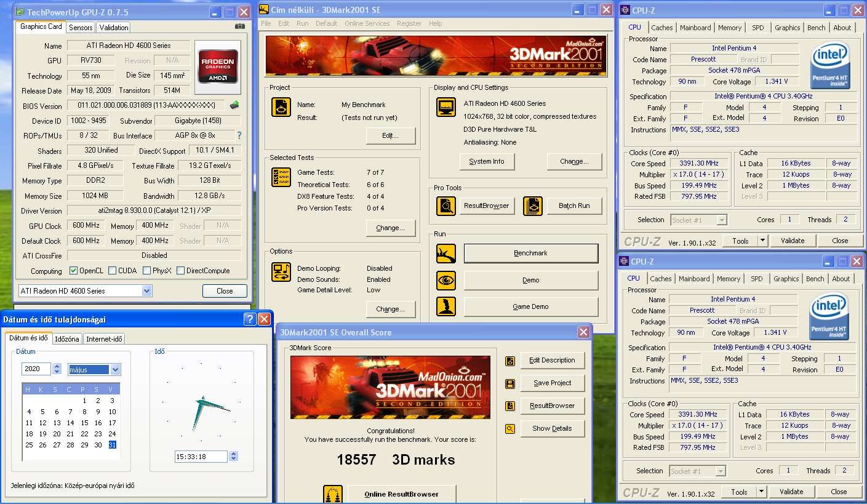Click the Radeon Graphics logo in GPU-Z
This screenshot has width=867, height=504.
click(x=217, y=66)
